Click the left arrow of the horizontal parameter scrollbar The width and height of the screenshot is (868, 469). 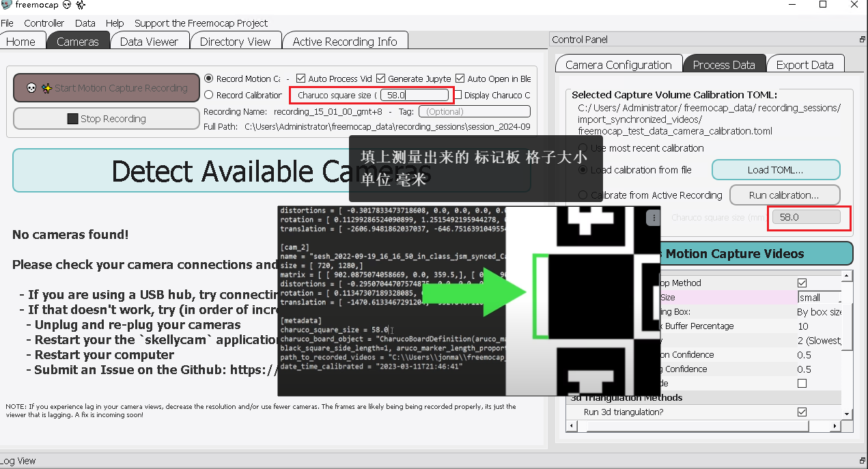click(571, 425)
